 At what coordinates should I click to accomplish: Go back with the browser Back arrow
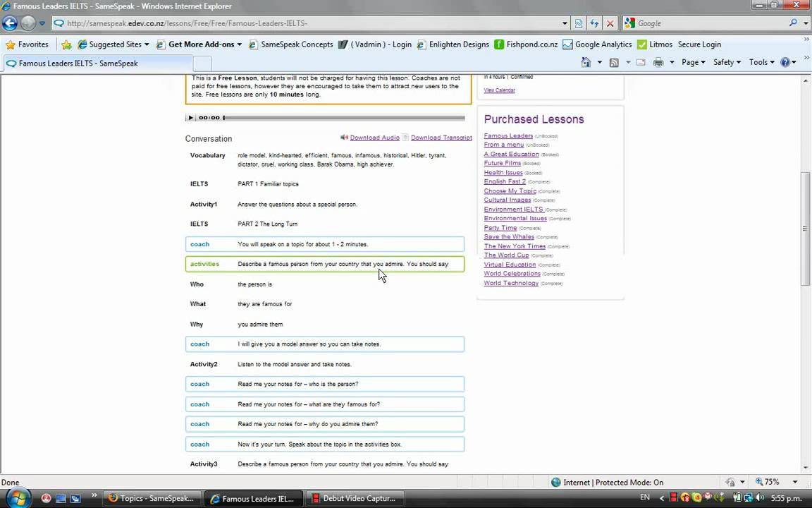tap(10, 23)
